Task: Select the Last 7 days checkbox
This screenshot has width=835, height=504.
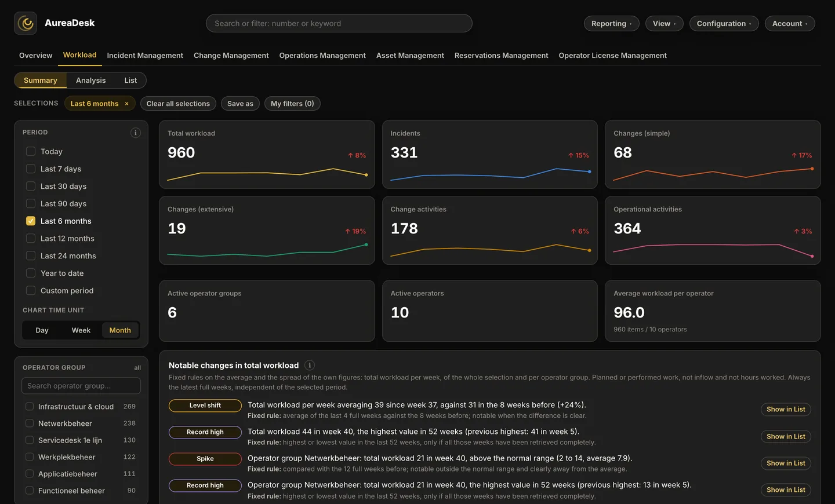Action: (x=31, y=169)
